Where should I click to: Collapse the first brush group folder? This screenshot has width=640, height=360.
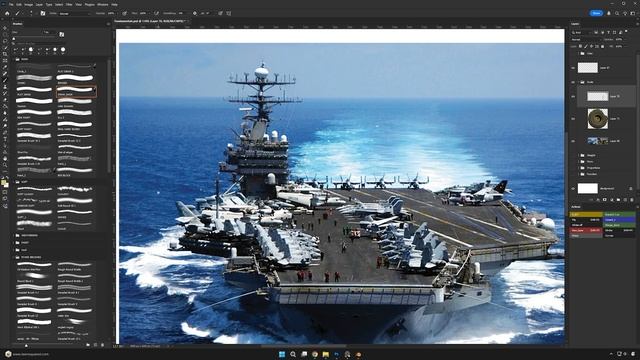coord(14,59)
